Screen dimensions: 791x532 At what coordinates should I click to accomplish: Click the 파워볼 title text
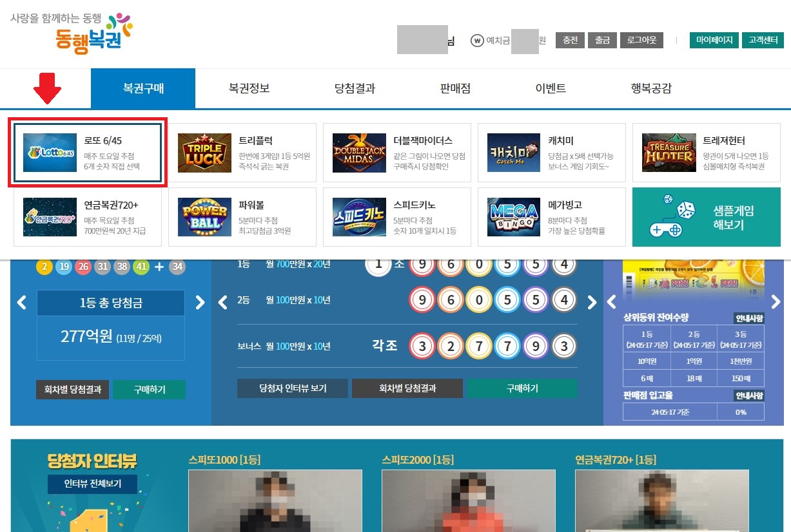[251, 205]
